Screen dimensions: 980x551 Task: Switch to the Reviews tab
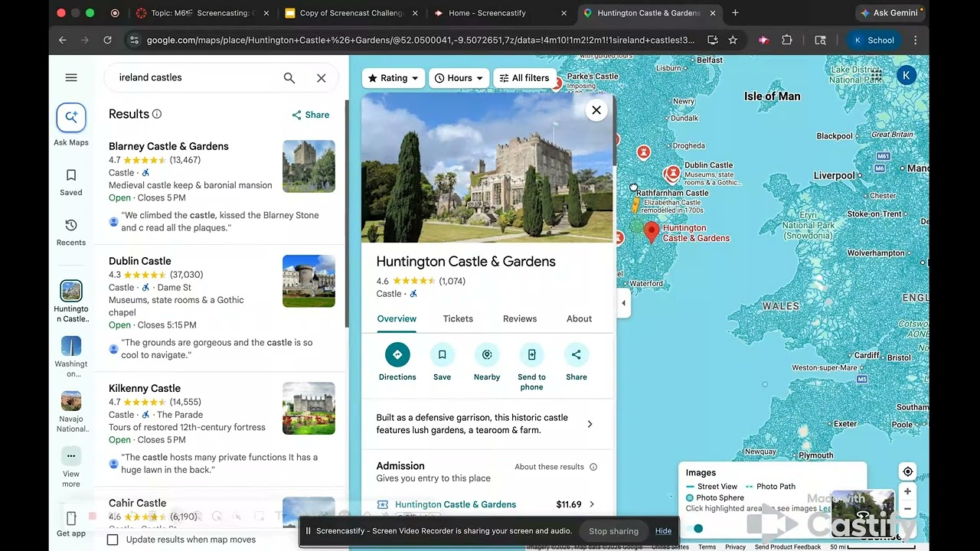pos(520,319)
